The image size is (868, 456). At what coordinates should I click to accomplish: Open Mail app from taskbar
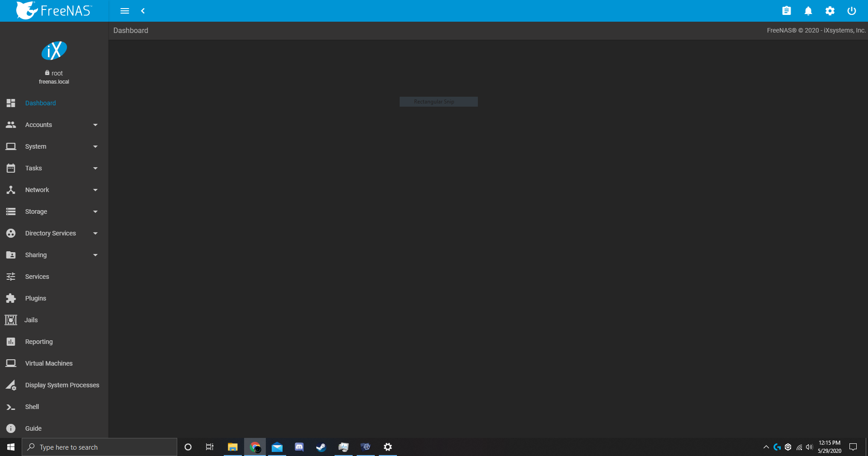pos(277,447)
